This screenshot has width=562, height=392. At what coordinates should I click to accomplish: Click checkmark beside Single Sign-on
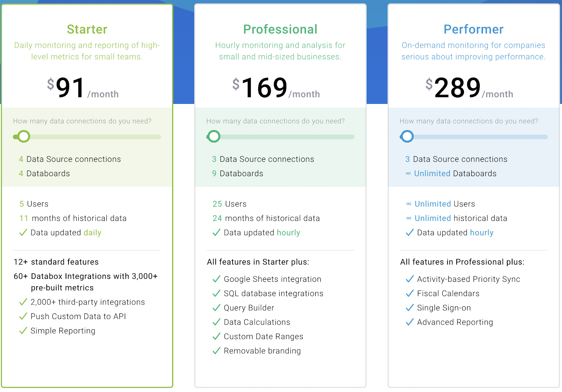coord(410,308)
